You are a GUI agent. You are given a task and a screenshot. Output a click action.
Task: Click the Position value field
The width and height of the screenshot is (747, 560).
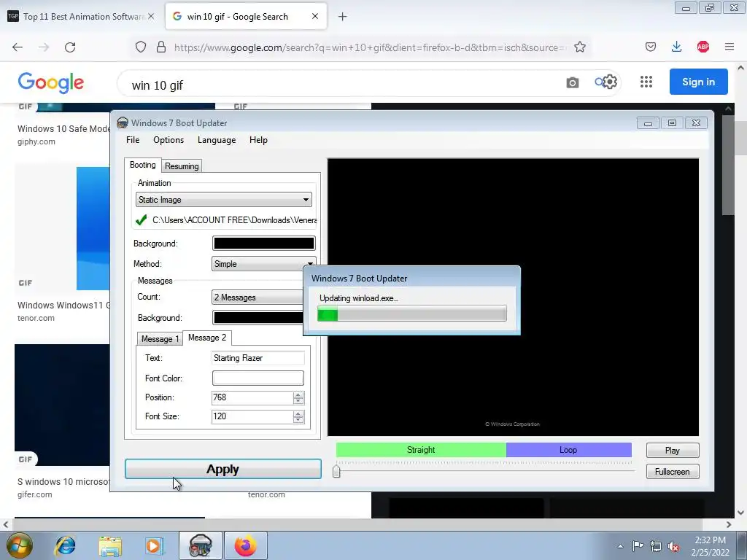[x=252, y=397]
